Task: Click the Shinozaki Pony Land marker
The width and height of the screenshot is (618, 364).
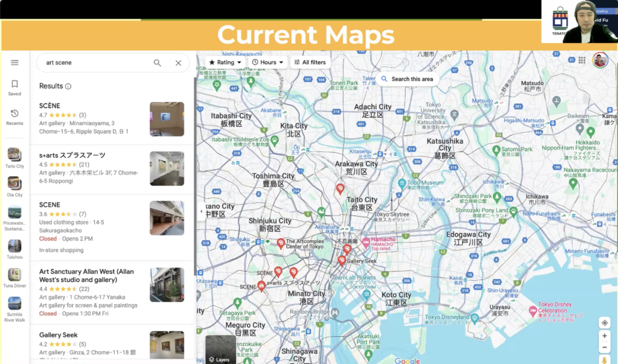Action: [514, 211]
